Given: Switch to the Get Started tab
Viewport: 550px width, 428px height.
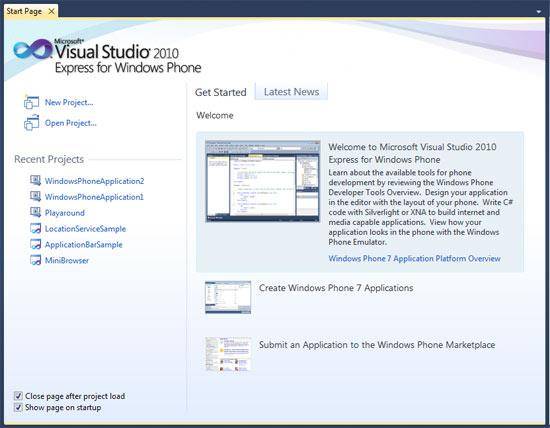Looking at the screenshot, I should tap(221, 92).
